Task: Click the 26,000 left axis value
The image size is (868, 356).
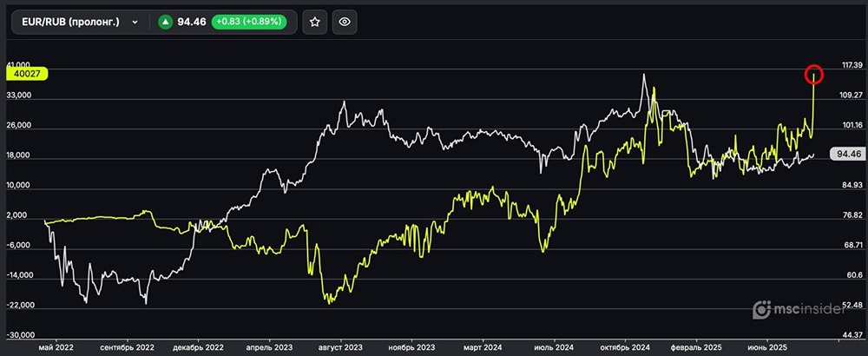Action: pos(17,126)
